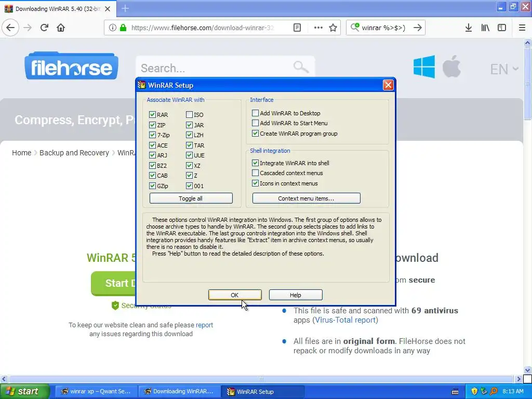Select the Windows platform icon
The height and width of the screenshot is (399, 532).
[424, 67]
